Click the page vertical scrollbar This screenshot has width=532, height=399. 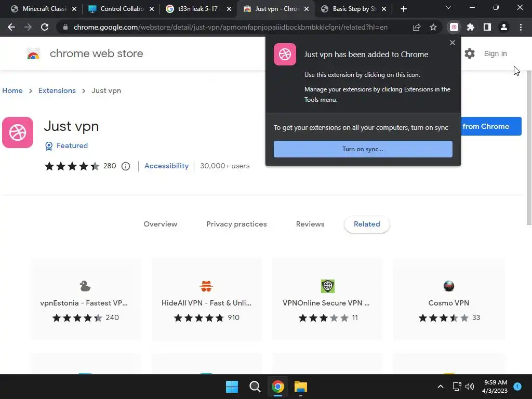[529, 149]
